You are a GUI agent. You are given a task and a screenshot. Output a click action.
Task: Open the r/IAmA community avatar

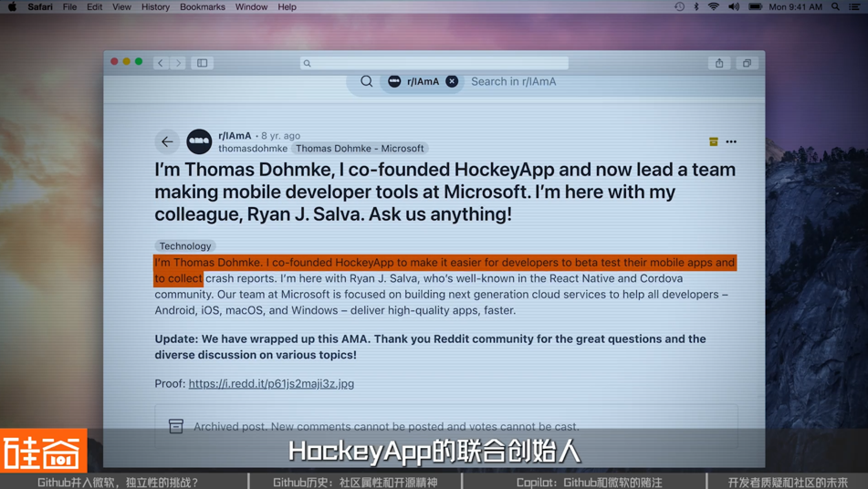199,141
